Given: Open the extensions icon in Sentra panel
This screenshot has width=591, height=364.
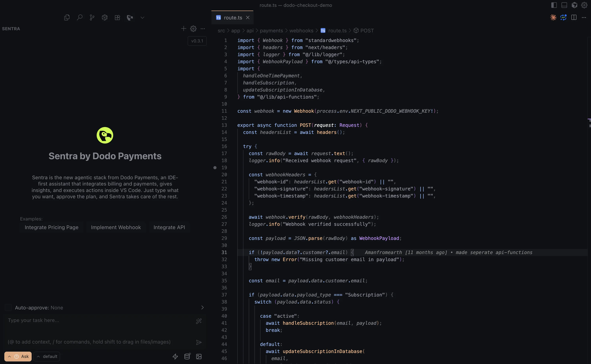Looking at the screenshot, I should (x=117, y=17).
